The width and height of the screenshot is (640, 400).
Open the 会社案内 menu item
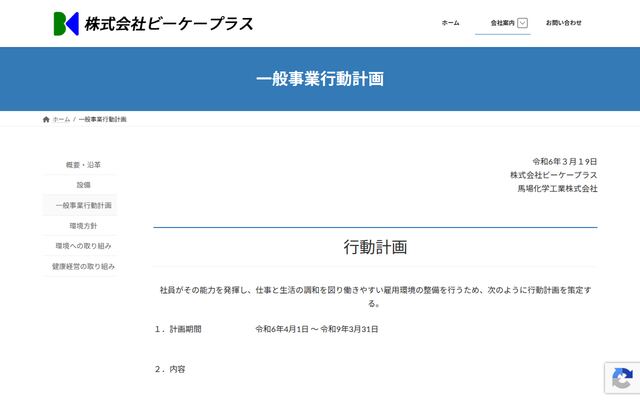502,23
